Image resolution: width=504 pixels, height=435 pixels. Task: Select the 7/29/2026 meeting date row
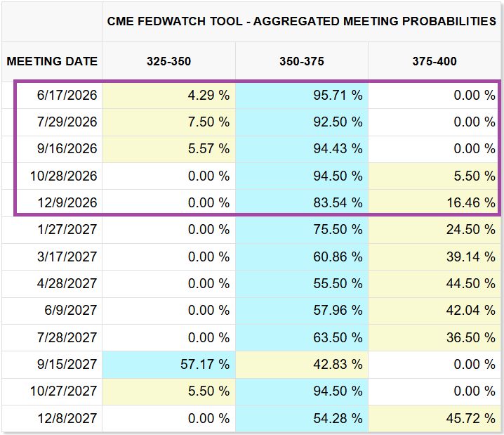coord(251,122)
